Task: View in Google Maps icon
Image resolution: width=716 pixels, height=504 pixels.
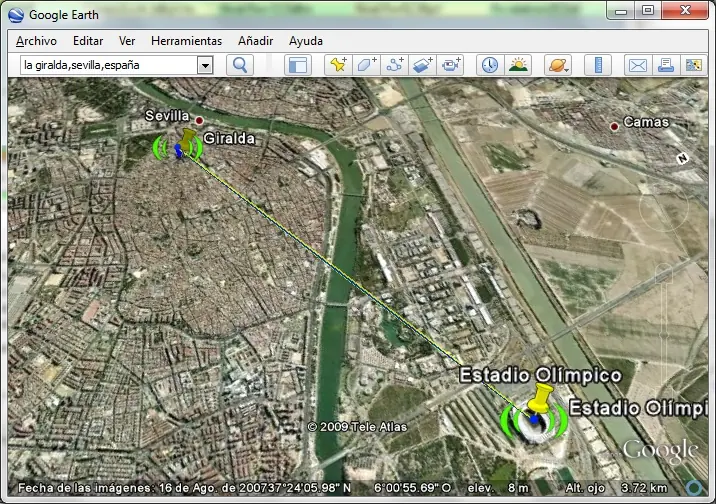Action: pyautogui.click(x=694, y=65)
